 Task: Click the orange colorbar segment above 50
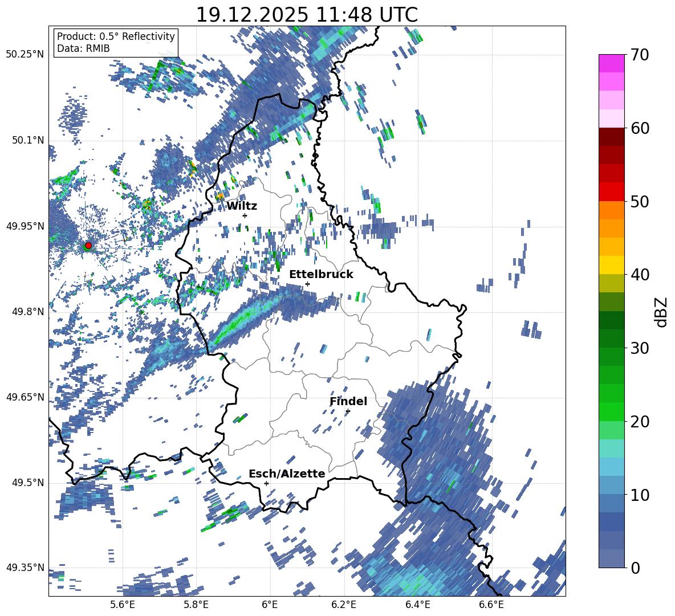click(x=611, y=210)
